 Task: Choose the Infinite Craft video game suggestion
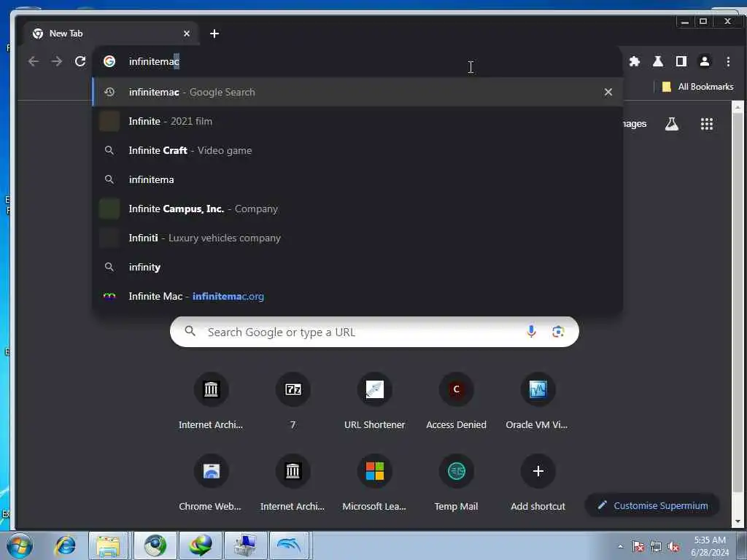pyautogui.click(x=357, y=150)
